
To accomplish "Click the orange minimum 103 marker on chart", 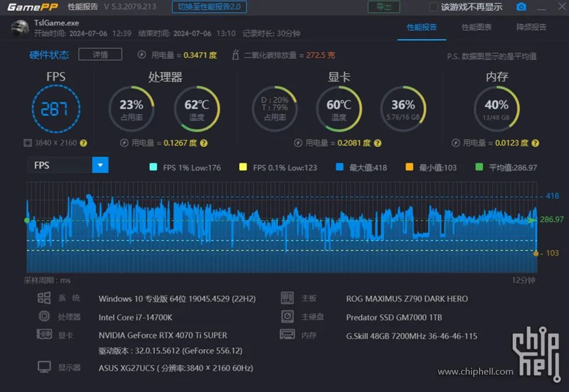I will click(536, 253).
